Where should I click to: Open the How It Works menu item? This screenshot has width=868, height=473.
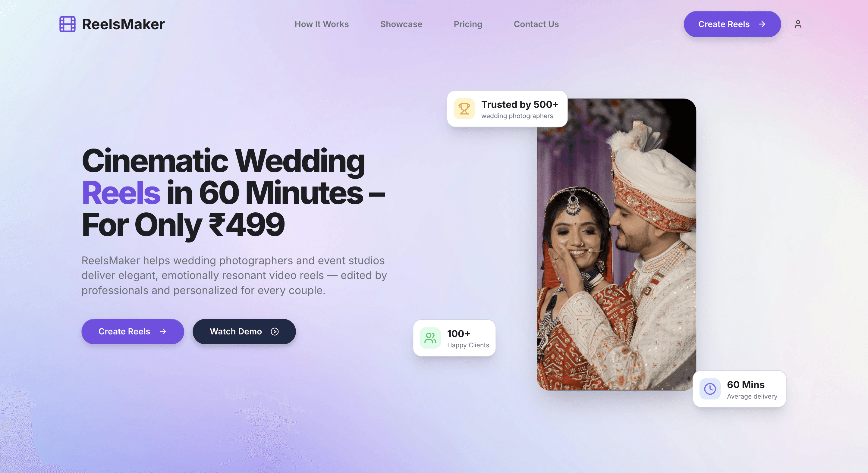tap(322, 24)
